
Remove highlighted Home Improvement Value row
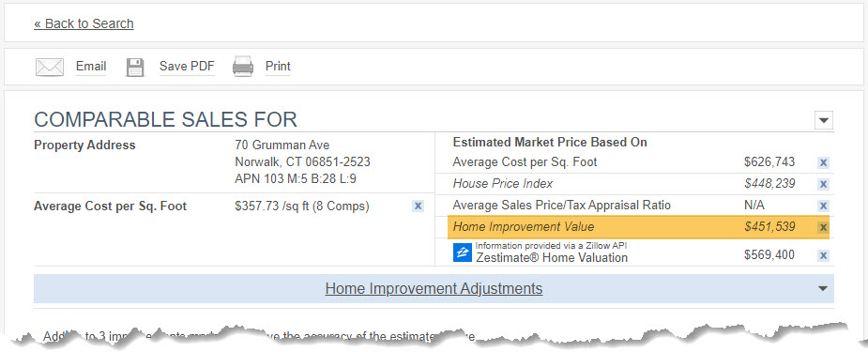click(823, 227)
